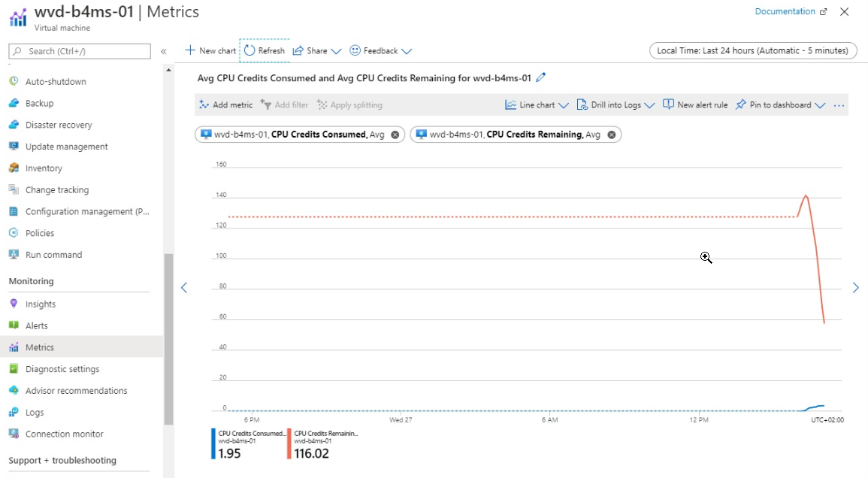868x478 pixels.
Task: Click the Policies icon
Action: [14, 232]
